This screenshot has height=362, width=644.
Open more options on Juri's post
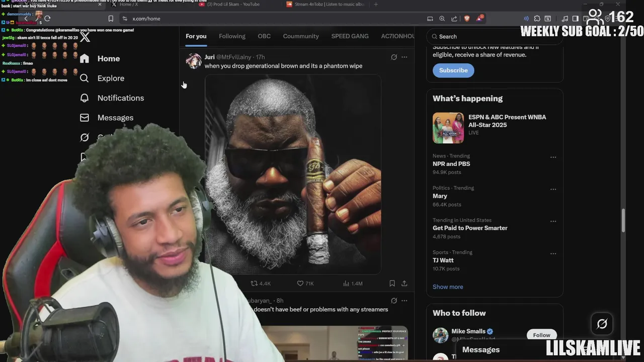click(x=404, y=57)
